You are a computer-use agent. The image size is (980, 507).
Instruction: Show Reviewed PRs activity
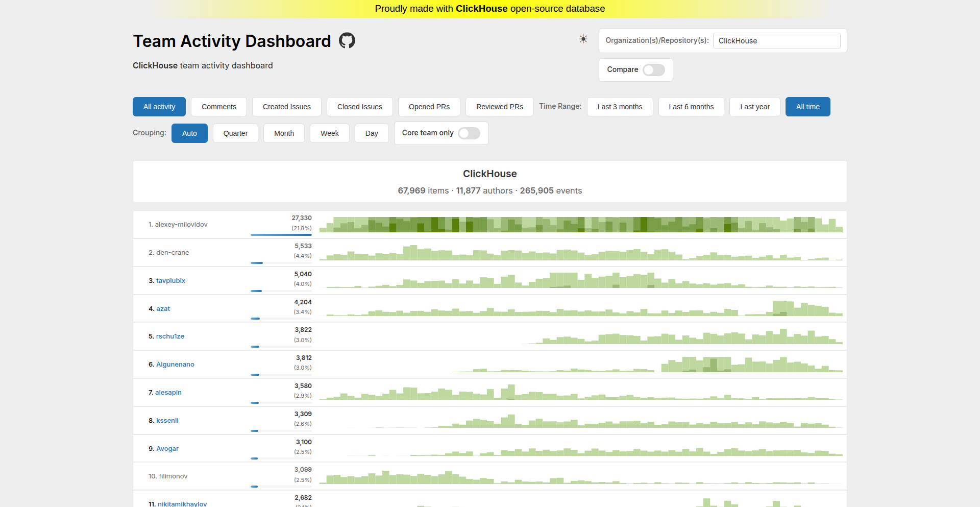tap(499, 107)
